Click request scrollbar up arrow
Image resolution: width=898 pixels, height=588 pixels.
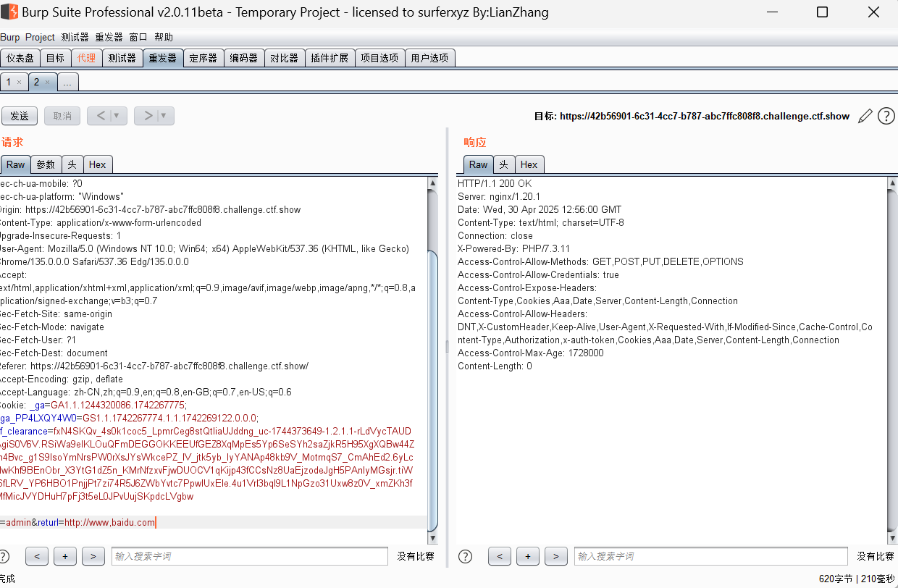click(433, 183)
